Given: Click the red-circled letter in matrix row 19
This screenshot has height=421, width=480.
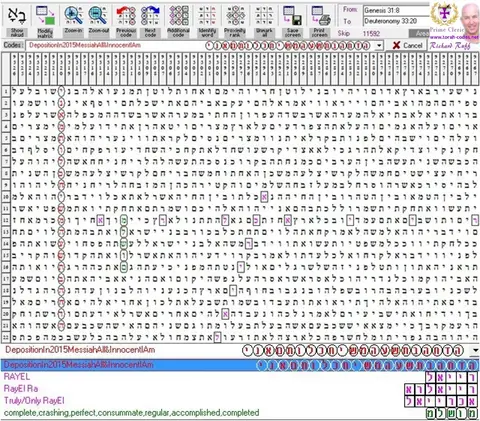Looking at the screenshot, I should [x=61, y=302].
